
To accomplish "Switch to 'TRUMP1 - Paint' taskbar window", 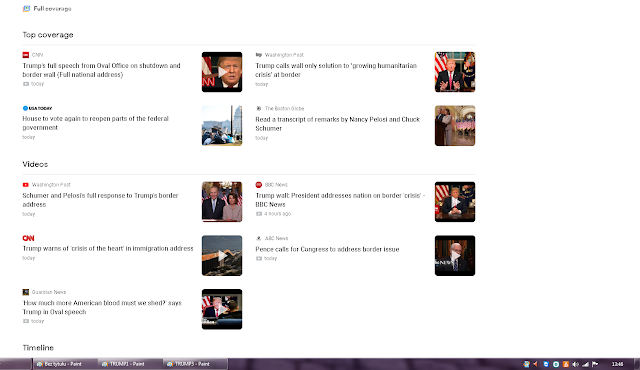I will tap(130, 364).
